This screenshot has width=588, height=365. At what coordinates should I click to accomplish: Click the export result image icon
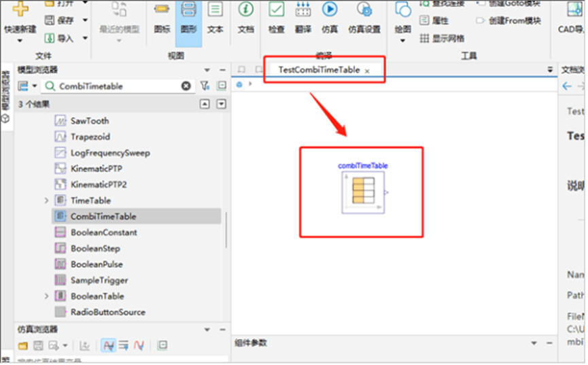54,345
